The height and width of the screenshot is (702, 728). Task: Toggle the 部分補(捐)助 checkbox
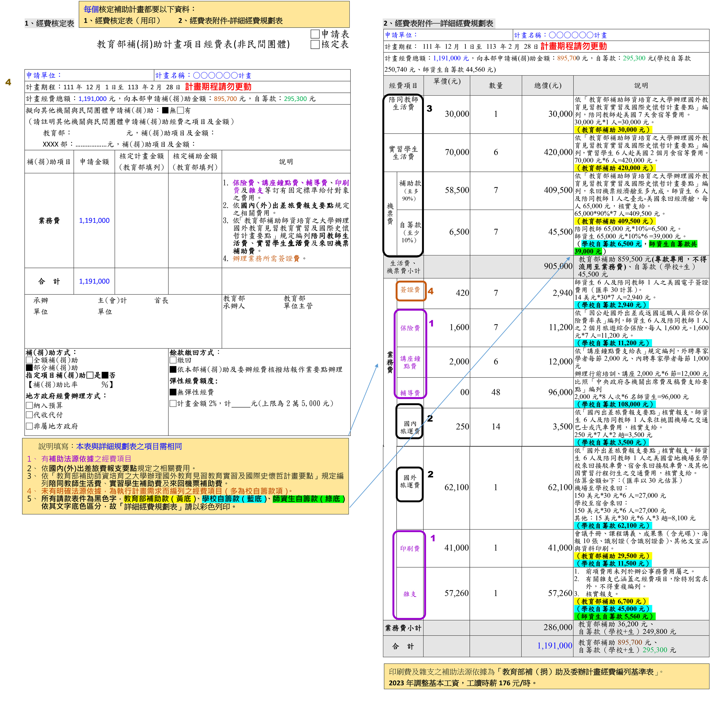tap(29, 368)
